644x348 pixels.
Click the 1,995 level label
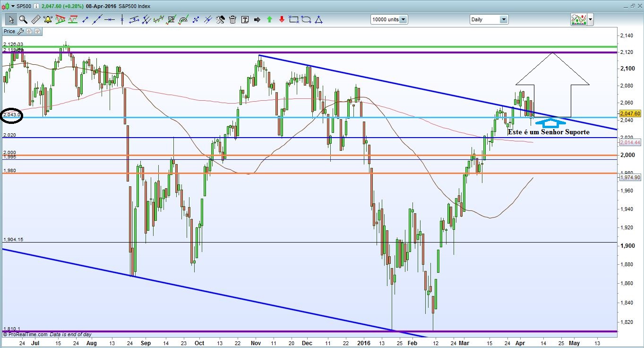pos(9,157)
